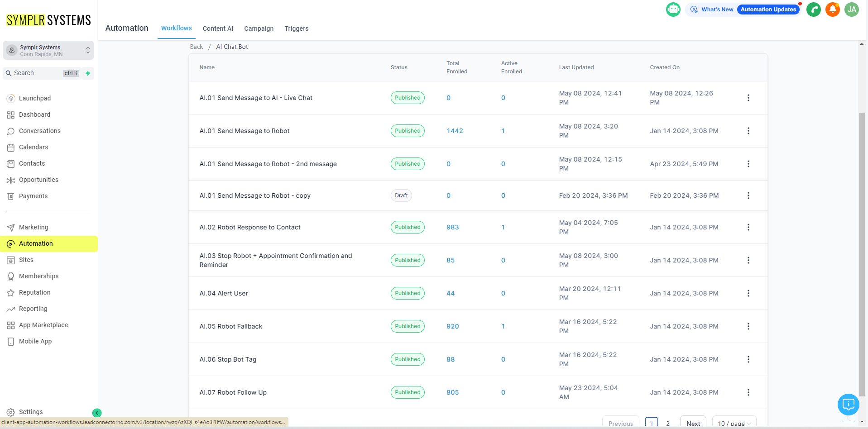This screenshot has height=429, width=868.
Task: Collapse sidebar with green arrow button
Action: tap(97, 413)
